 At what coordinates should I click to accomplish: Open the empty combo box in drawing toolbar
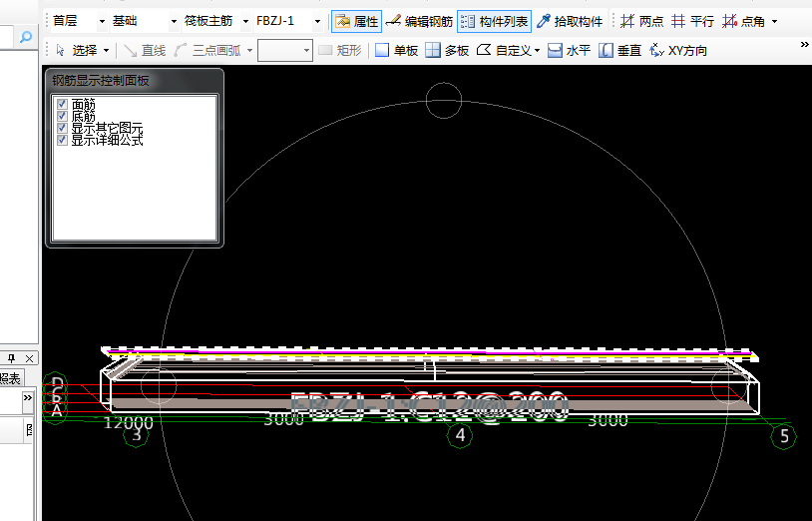pyautogui.click(x=285, y=50)
